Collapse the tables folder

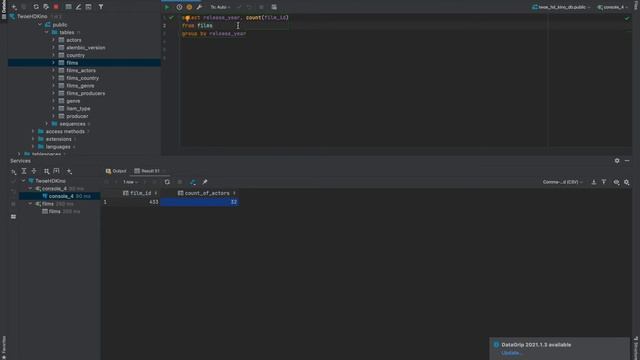pyautogui.click(x=47, y=32)
